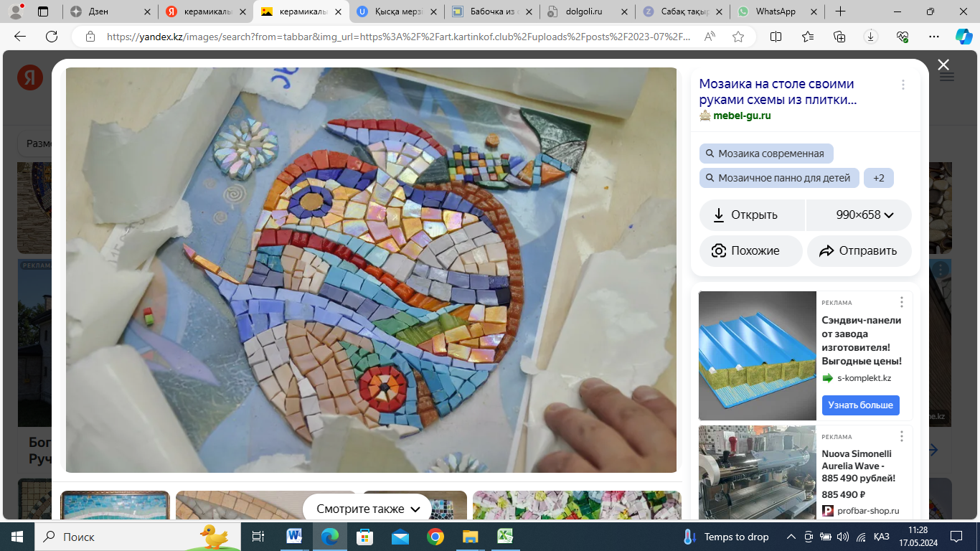Close the WhatsApp tab
Image resolution: width=980 pixels, height=551 pixels.
815,11
